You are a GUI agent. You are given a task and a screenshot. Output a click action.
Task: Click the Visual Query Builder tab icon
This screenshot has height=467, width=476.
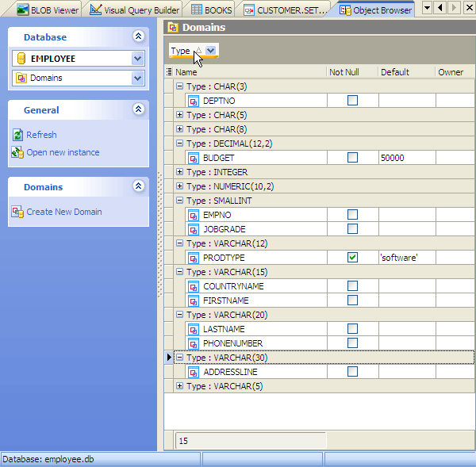[x=96, y=10]
